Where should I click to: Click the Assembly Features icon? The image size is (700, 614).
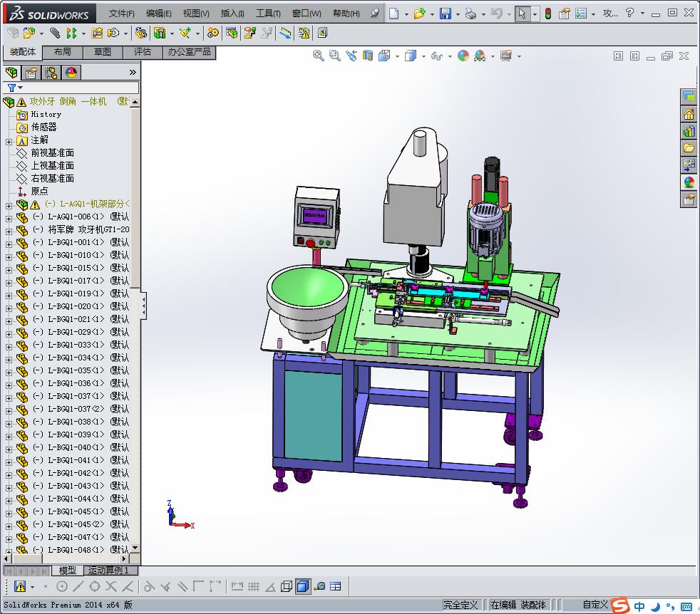click(x=160, y=33)
